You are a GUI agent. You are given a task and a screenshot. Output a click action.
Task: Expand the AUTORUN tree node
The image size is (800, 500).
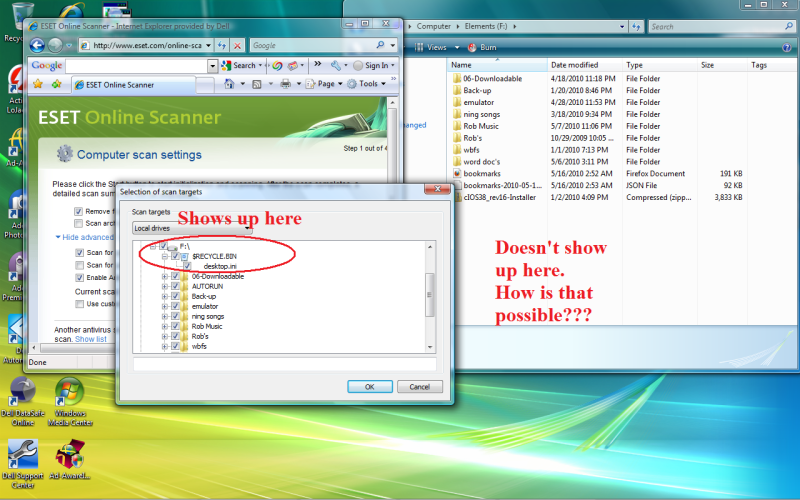pyautogui.click(x=165, y=286)
